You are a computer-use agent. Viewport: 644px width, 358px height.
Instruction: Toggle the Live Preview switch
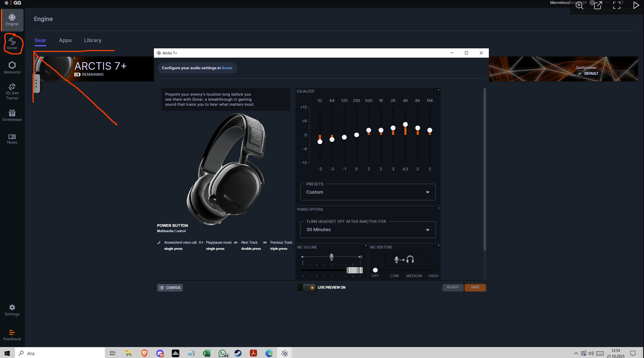coord(307,288)
